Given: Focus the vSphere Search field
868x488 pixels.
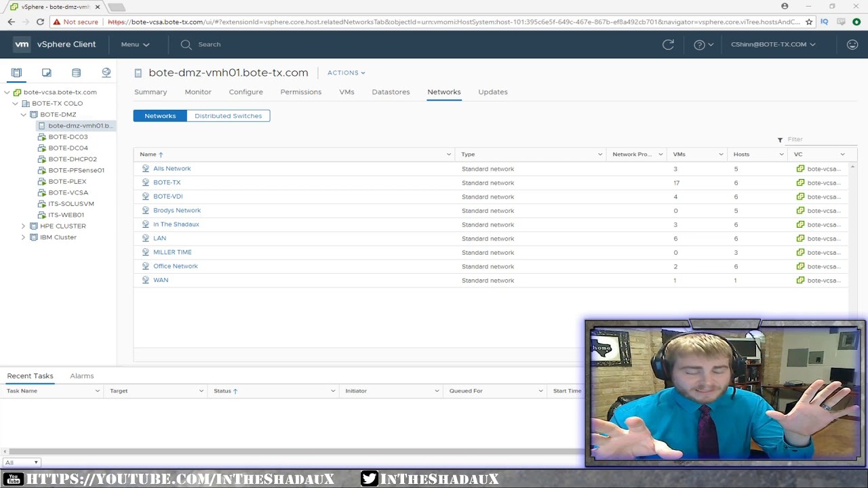Looking at the screenshot, I should (x=210, y=45).
